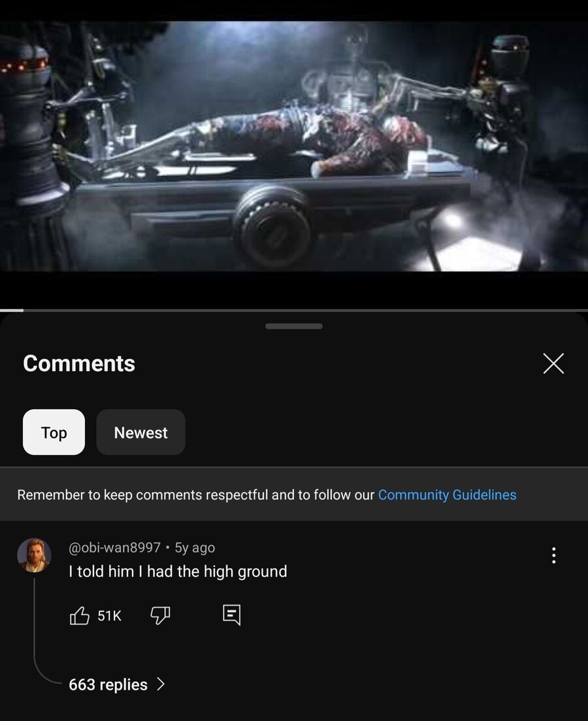Select the Top comments filter chip
The height and width of the screenshot is (721, 588).
[54, 432]
